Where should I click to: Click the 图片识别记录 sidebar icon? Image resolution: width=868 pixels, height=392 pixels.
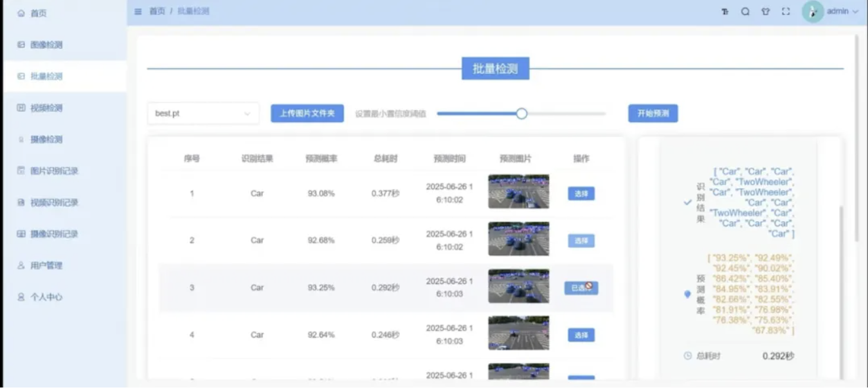click(x=21, y=170)
